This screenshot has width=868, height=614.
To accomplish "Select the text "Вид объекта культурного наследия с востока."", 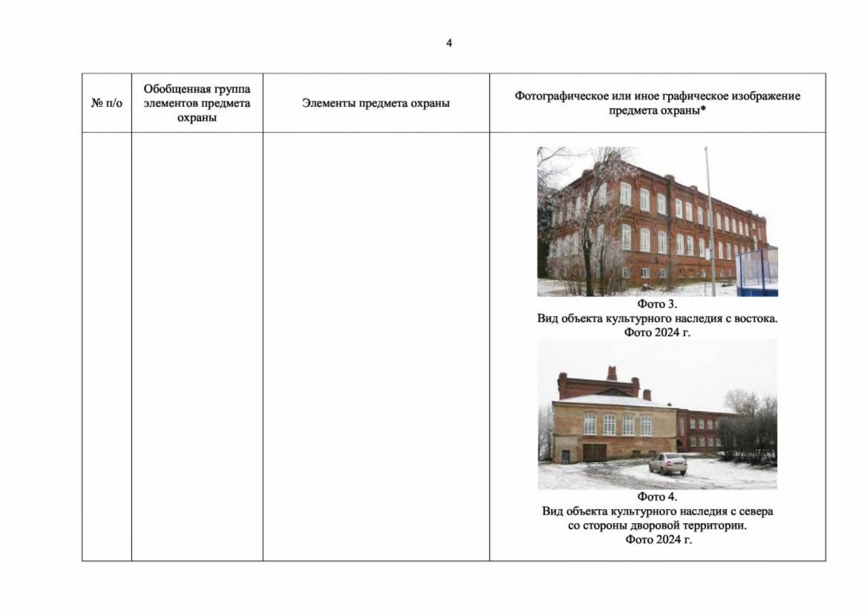I will pos(657,318).
